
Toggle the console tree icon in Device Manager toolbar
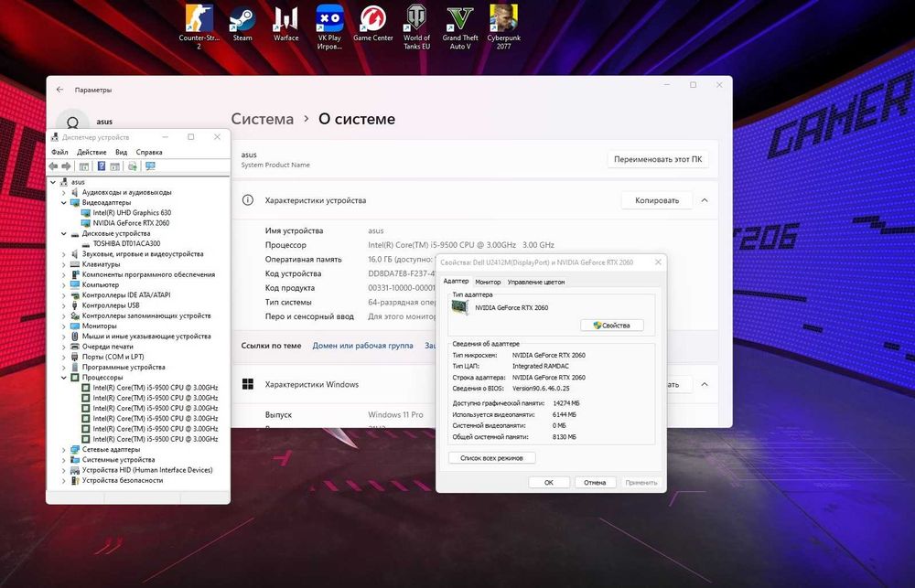tap(84, 166)
